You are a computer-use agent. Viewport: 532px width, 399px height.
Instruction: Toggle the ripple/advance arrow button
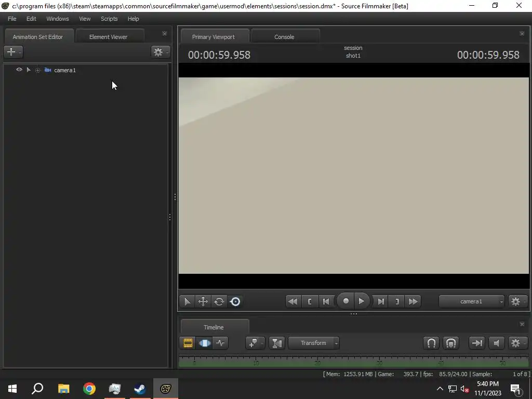[x=477, y=343]
